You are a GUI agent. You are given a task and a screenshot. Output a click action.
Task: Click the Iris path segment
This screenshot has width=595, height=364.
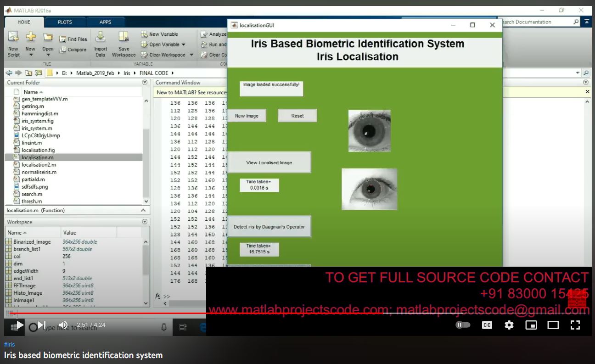[x=127, y=73]
